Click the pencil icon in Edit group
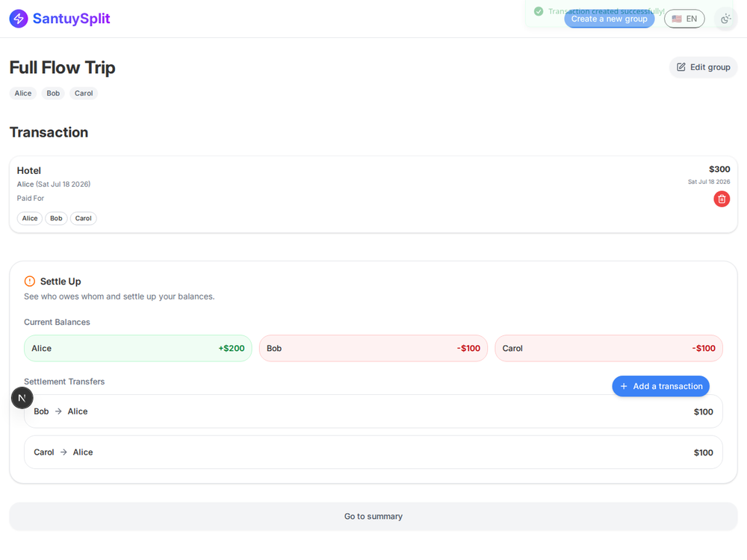Screen dimensions: 747x560 (x=681, y=67)
